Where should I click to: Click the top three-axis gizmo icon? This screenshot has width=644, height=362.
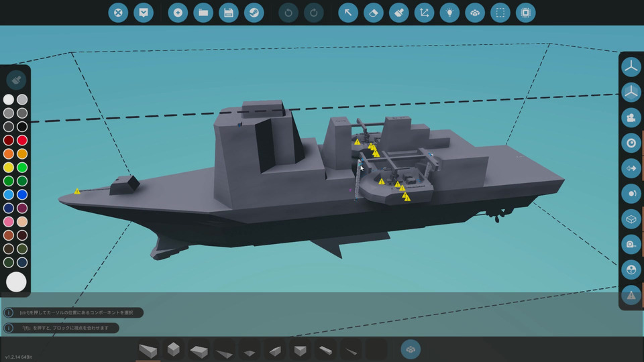[x=631, y=67]
